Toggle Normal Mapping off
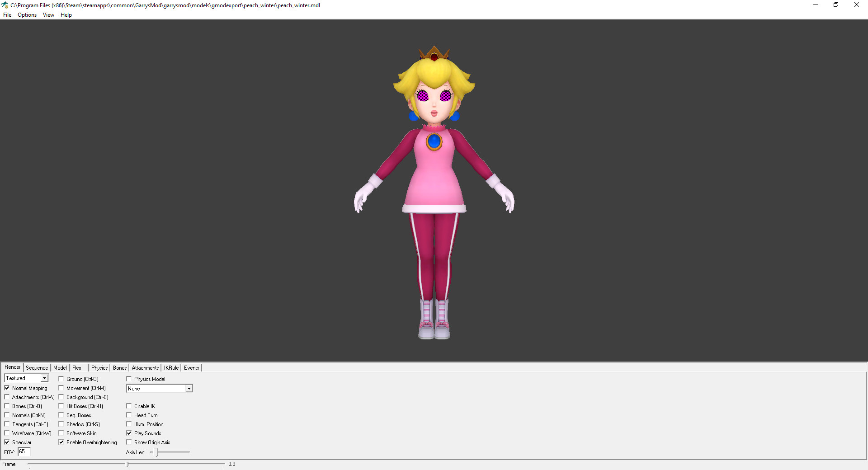Image resolution: width=868 pixels, height=470 pixels. tap(7, 388)
